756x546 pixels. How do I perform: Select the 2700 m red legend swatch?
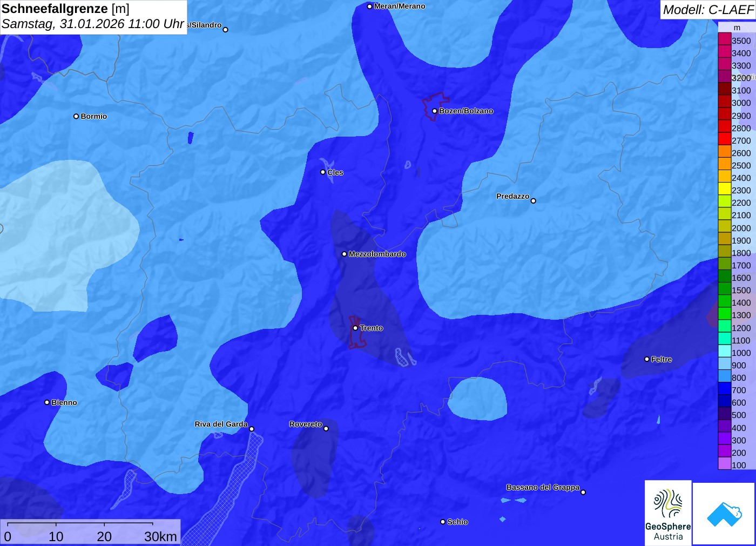tap(725, 139)
